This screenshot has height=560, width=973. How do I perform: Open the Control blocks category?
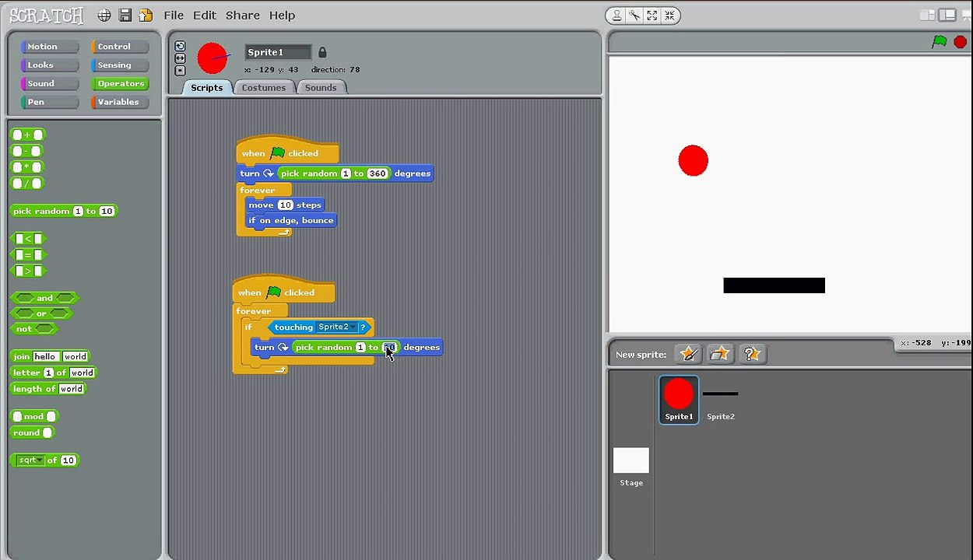pos(120,47)
